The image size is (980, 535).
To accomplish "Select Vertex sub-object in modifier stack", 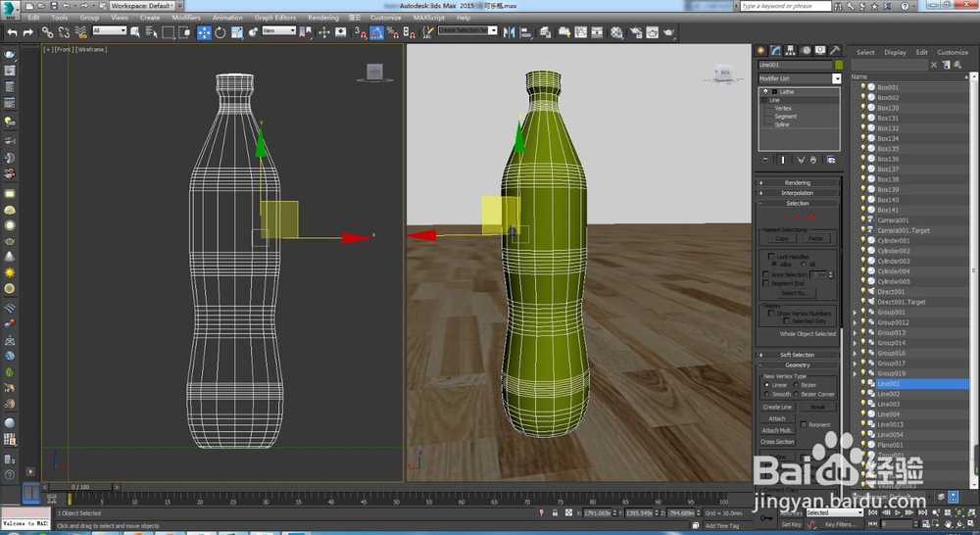I will pyautogui.click(x=783, y=108).
